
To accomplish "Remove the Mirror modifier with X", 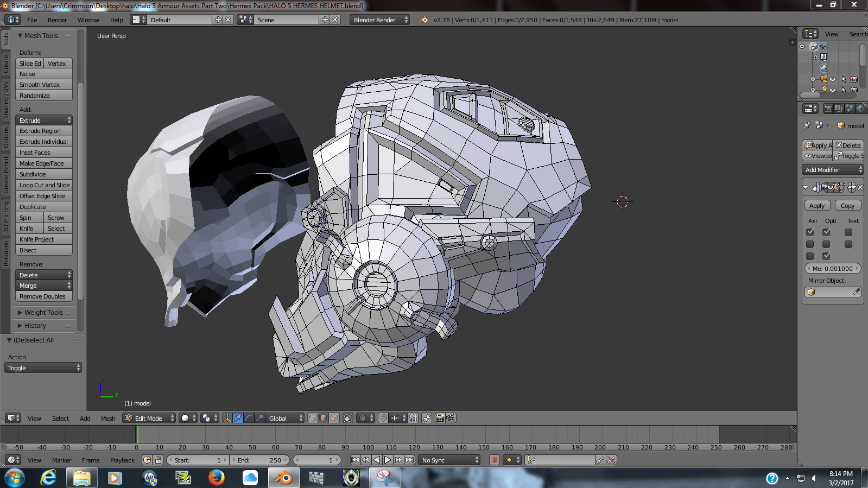I will pos(860,187).
